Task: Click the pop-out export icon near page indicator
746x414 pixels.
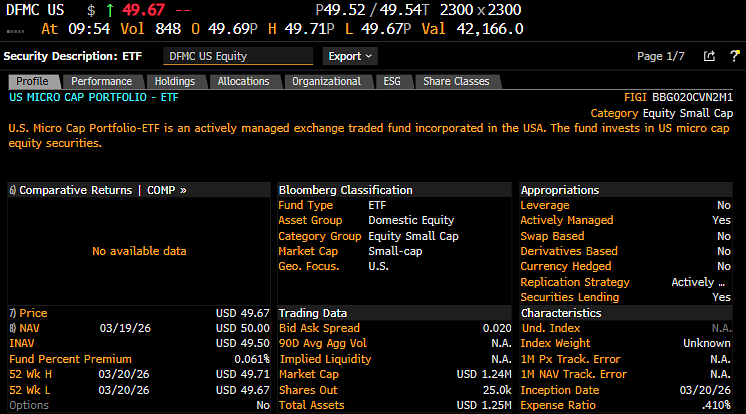Action: tap(709, 56)
